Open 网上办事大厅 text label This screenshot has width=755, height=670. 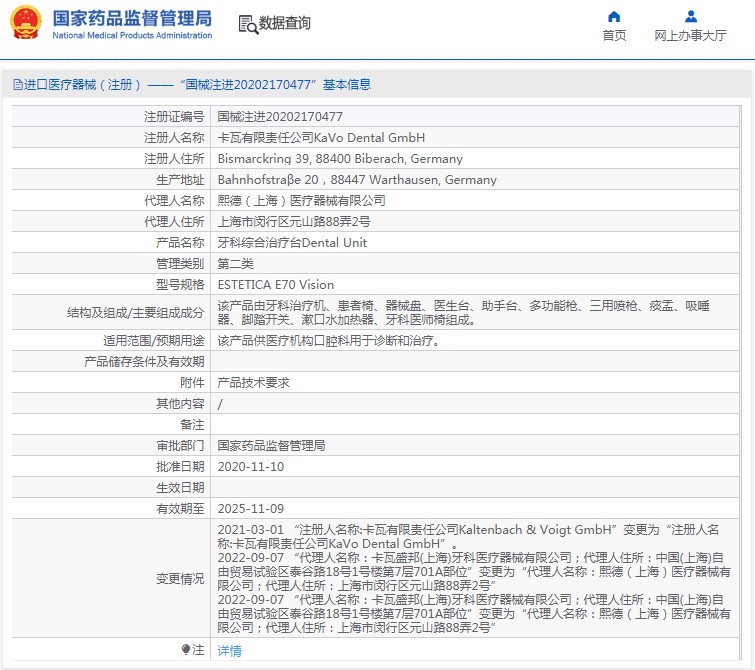pos(690,36)
